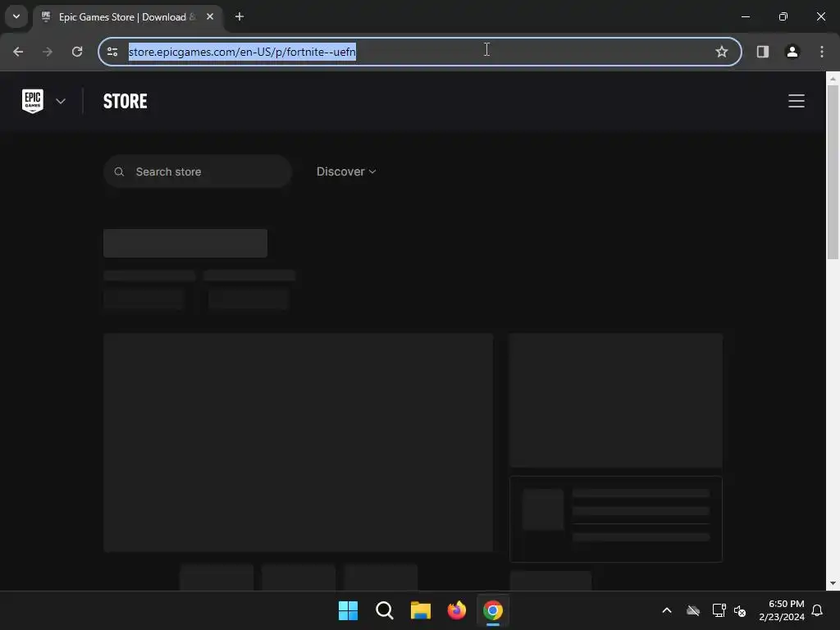Open the tab search dropdown arrow
The image size is (840, 630).
(16, 16)
